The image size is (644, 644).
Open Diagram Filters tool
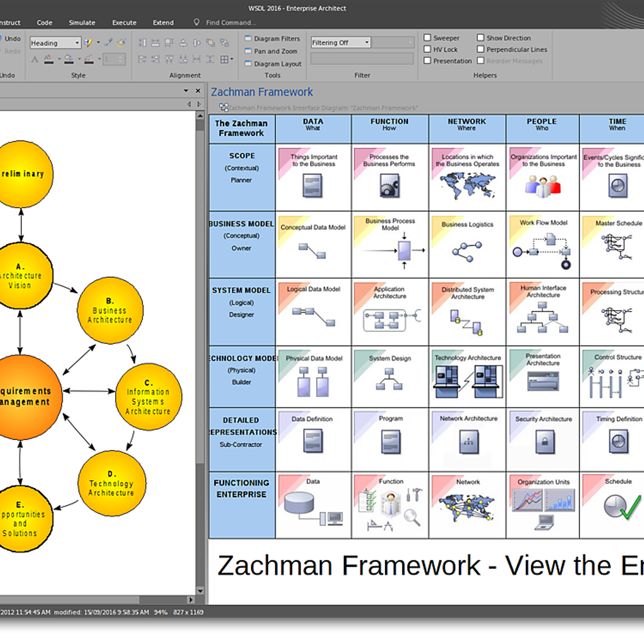[272, 39]
